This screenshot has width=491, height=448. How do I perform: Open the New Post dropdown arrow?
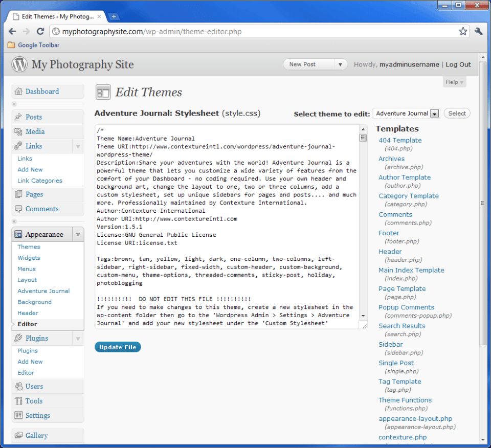tap(341, 64)
